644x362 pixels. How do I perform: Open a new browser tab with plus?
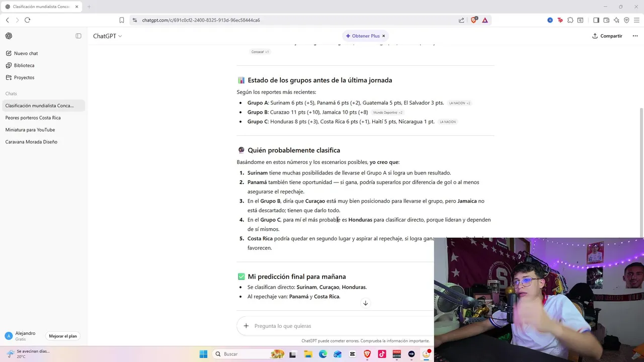coord(89,7)
